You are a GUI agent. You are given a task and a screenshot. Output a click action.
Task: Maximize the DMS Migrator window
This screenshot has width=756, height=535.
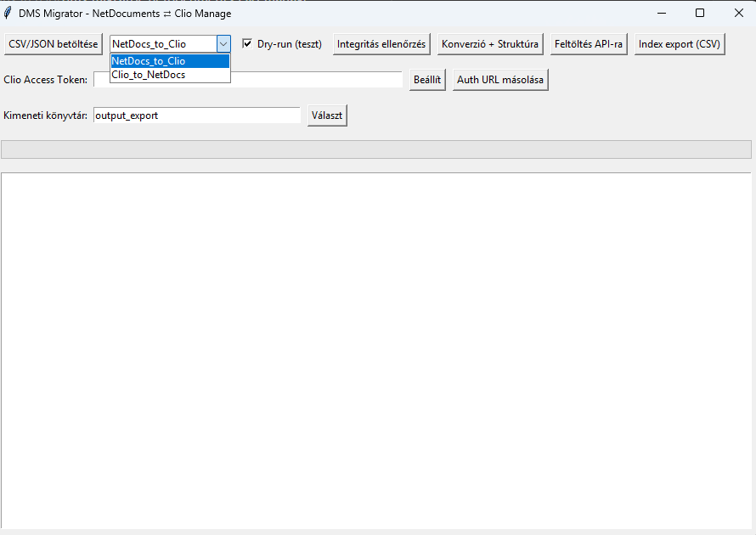pos(700,13)
